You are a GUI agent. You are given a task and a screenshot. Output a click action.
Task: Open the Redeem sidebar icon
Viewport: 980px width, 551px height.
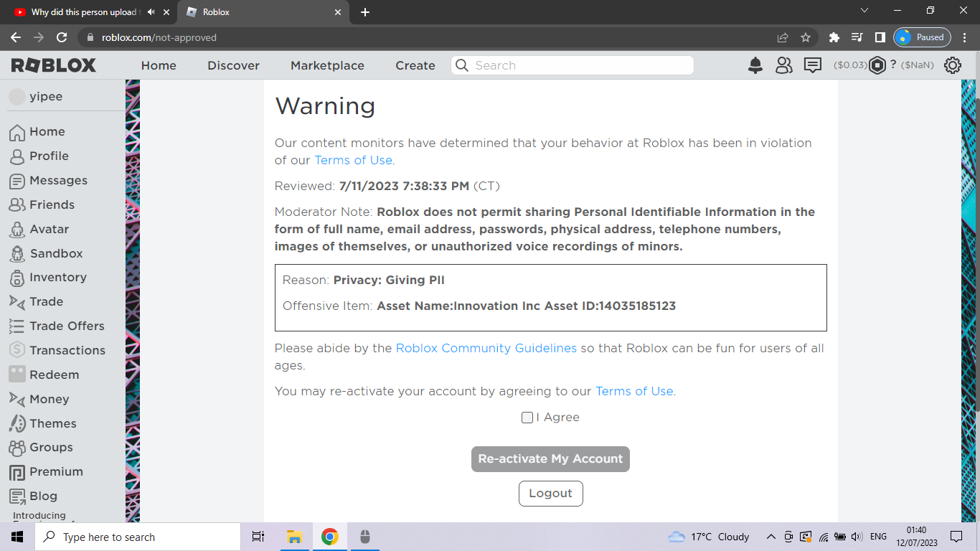17,375
